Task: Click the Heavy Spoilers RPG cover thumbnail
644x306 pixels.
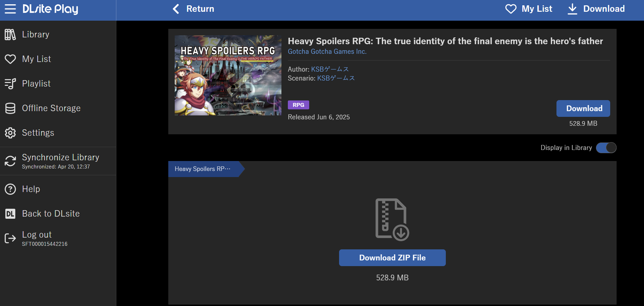Action: 228,75
